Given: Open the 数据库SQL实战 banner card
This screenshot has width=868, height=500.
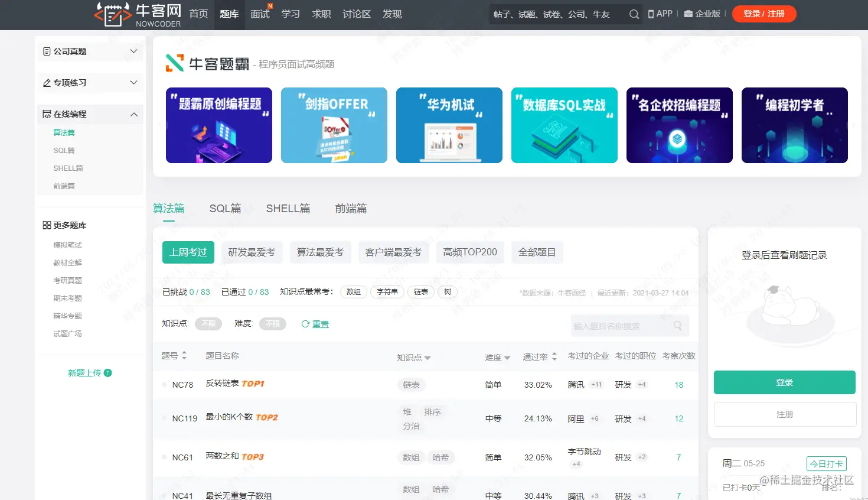Looking at the screenshot, I should pos(564,125).
